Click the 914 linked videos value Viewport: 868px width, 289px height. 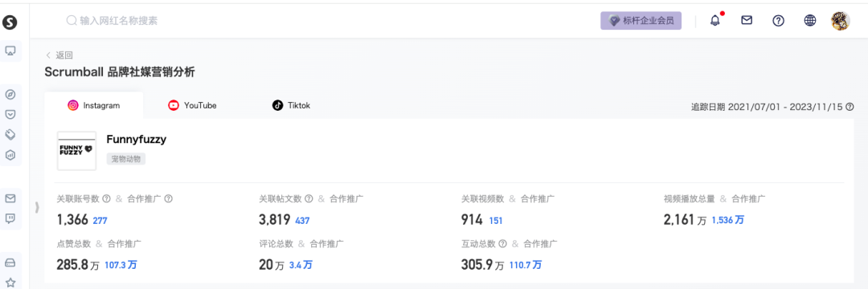[472, 220]
